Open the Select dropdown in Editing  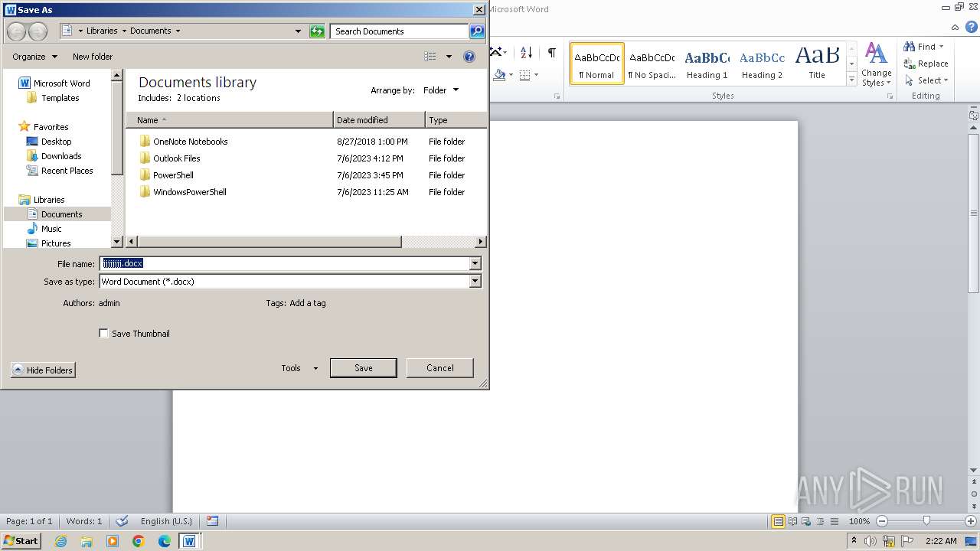pyautogui.click(x=926, y=80)
